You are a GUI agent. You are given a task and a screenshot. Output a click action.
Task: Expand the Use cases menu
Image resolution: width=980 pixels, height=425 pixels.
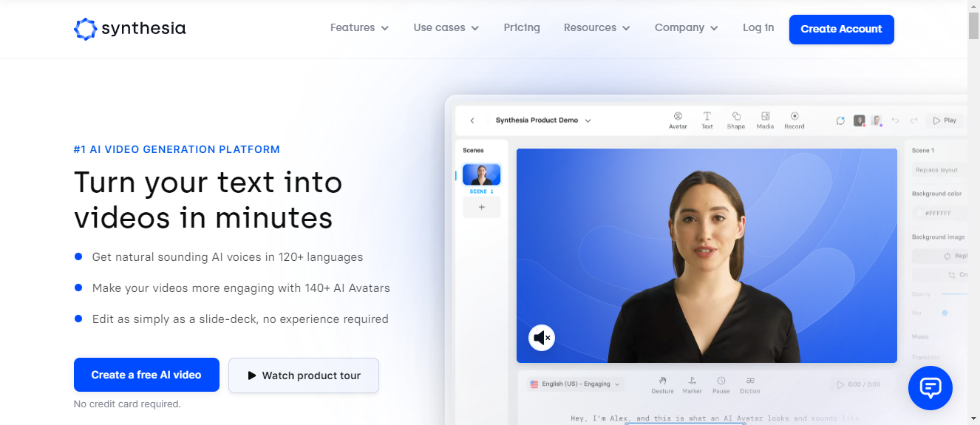(446, 28)
